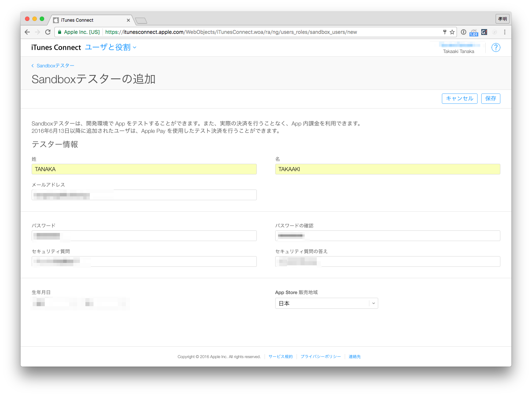Open the 1Password extension icon
The height and width of the screenshot is (396, 532).
pos(464,32)
